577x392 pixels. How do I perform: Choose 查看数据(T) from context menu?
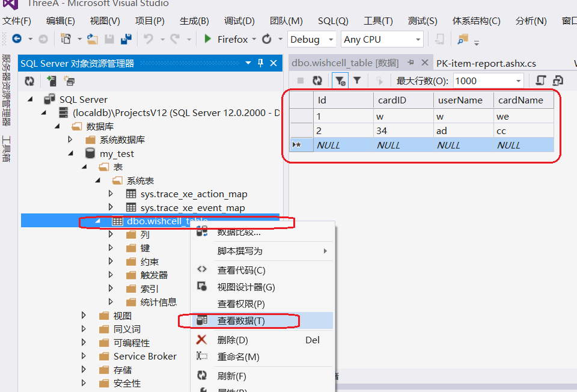[240, 320]
